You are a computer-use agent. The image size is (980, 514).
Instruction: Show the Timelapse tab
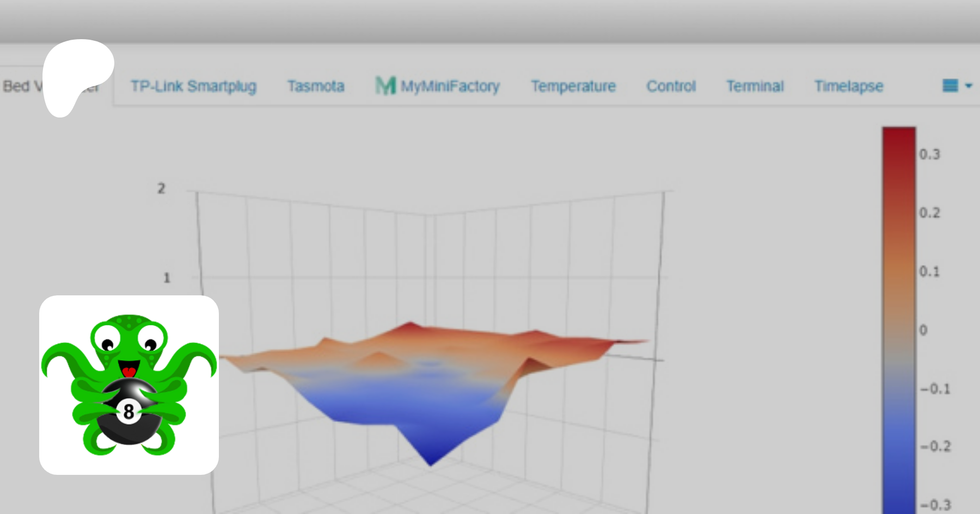pyautogui.click(x=848, y=86)
